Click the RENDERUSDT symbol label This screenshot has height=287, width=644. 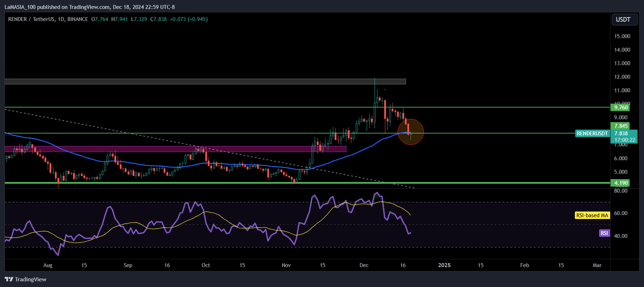(592, 134)
